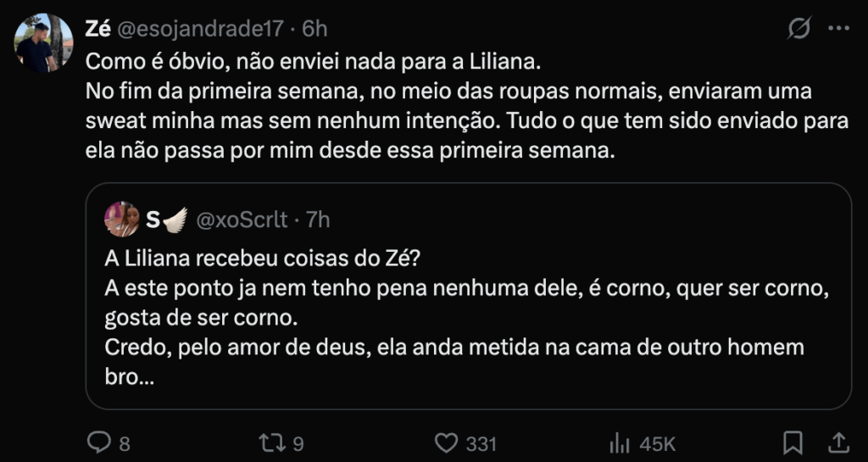This screenshot has width=868, height=462.
Task: Click the reply speech bubble icon
Action: click(x=99, y=443)
